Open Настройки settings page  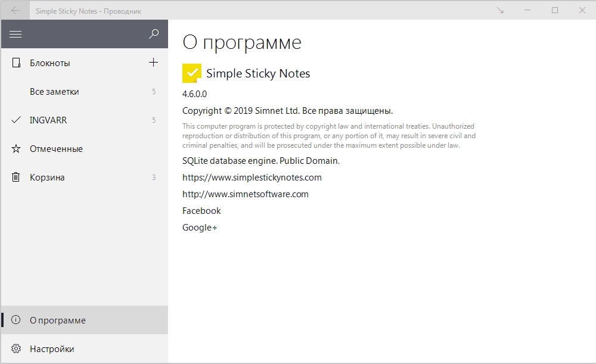point(85,349)
